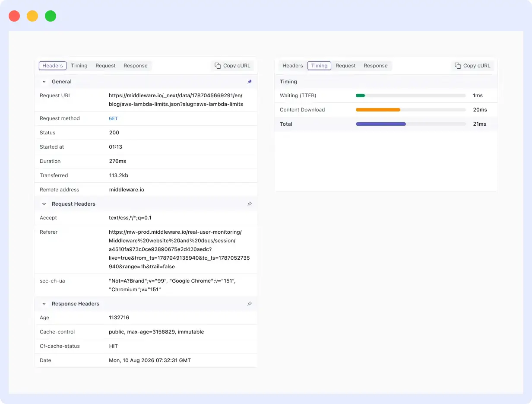Click the sec-ch-ua header value
Screen dimensions: 532x404
[x=172, y=285]
